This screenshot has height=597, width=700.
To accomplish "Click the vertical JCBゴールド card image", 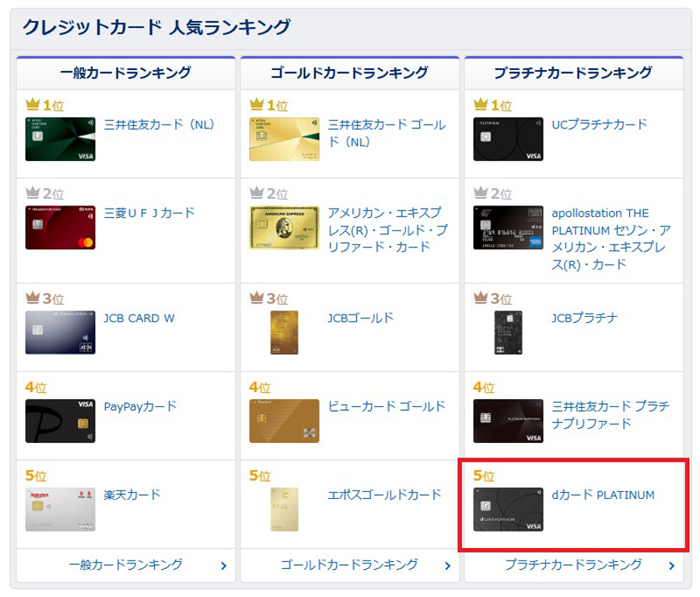I will [x=285, y=332].
